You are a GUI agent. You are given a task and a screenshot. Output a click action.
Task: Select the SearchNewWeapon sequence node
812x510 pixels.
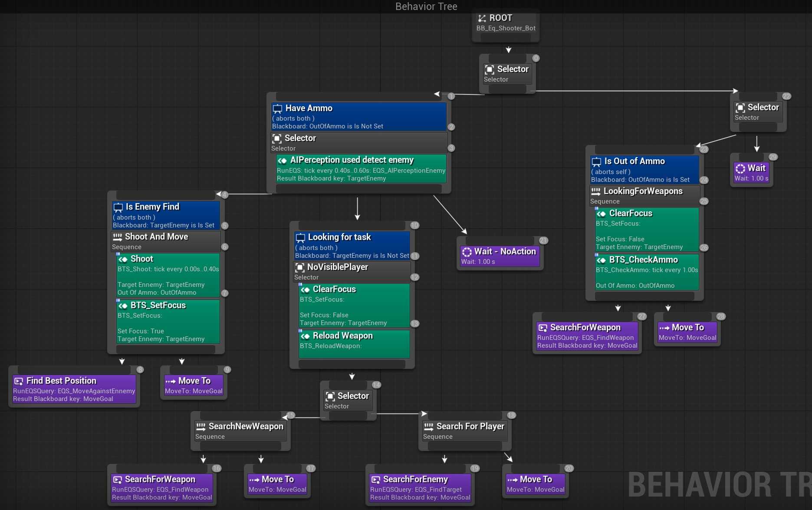240,431
